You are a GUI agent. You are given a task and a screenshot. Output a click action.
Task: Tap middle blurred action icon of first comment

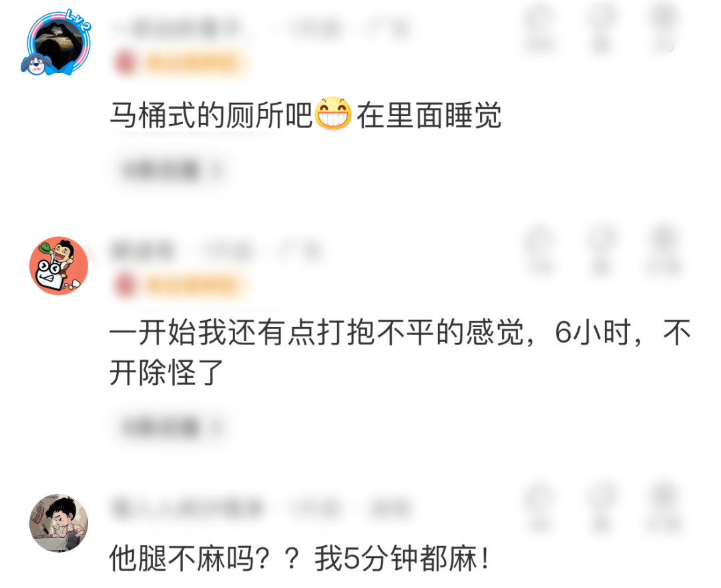(601, 27)
